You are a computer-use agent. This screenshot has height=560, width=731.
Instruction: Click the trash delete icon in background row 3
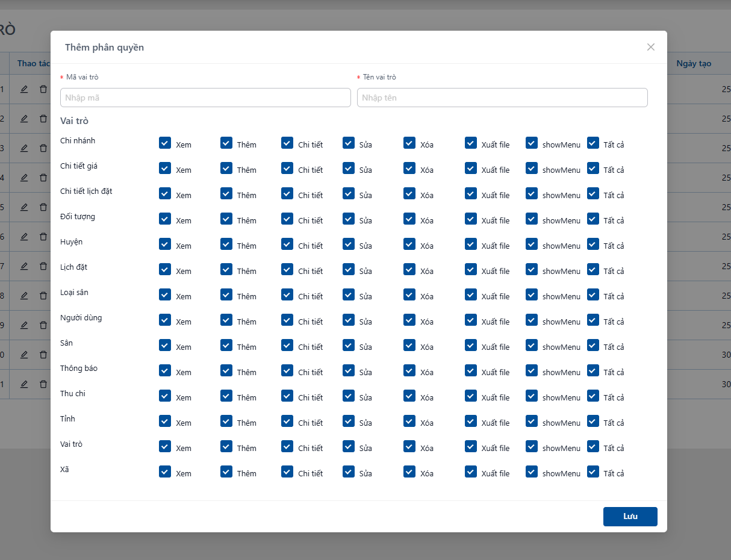43,148
